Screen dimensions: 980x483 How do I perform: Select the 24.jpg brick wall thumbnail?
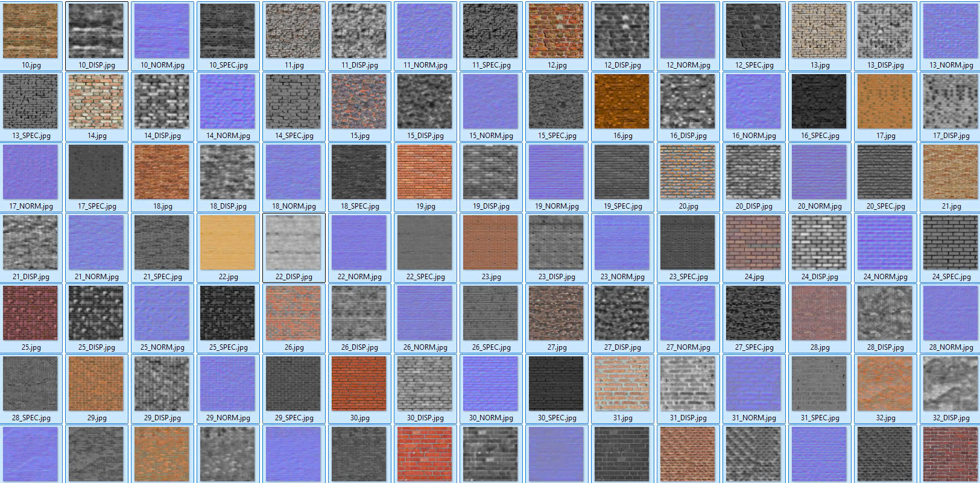(x=753, y=243)
